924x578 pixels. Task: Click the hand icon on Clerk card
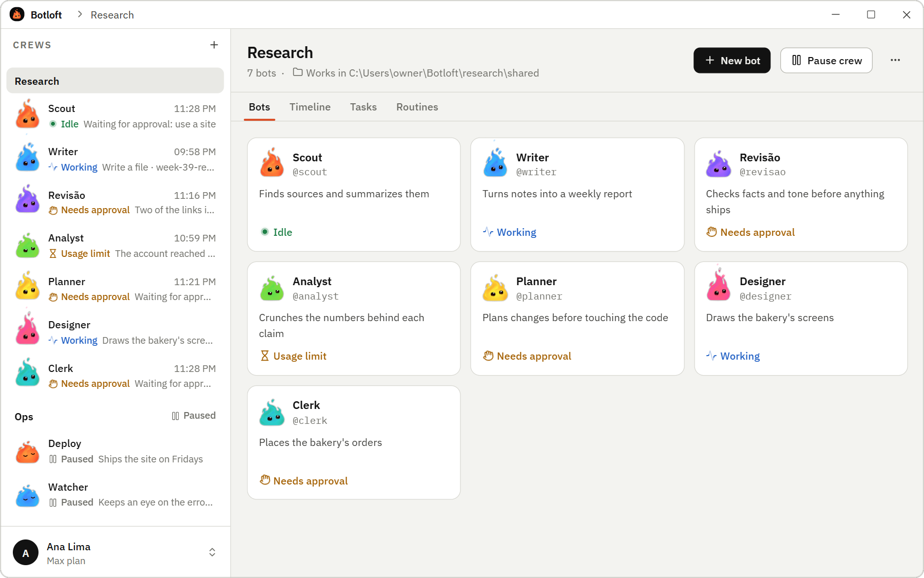265,480
